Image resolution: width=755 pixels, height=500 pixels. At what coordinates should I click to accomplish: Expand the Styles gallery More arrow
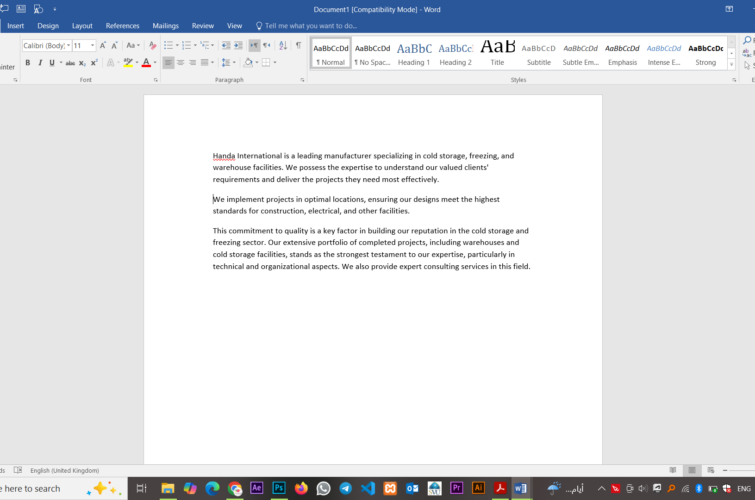(731, 64)
